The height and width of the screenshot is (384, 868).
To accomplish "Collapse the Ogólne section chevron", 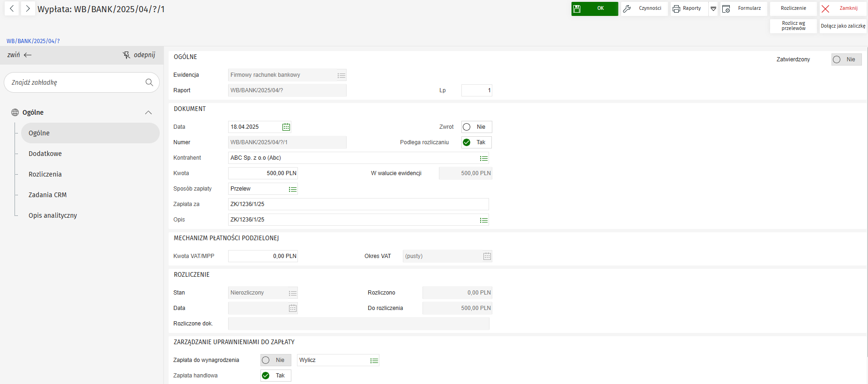I will 148,112.
